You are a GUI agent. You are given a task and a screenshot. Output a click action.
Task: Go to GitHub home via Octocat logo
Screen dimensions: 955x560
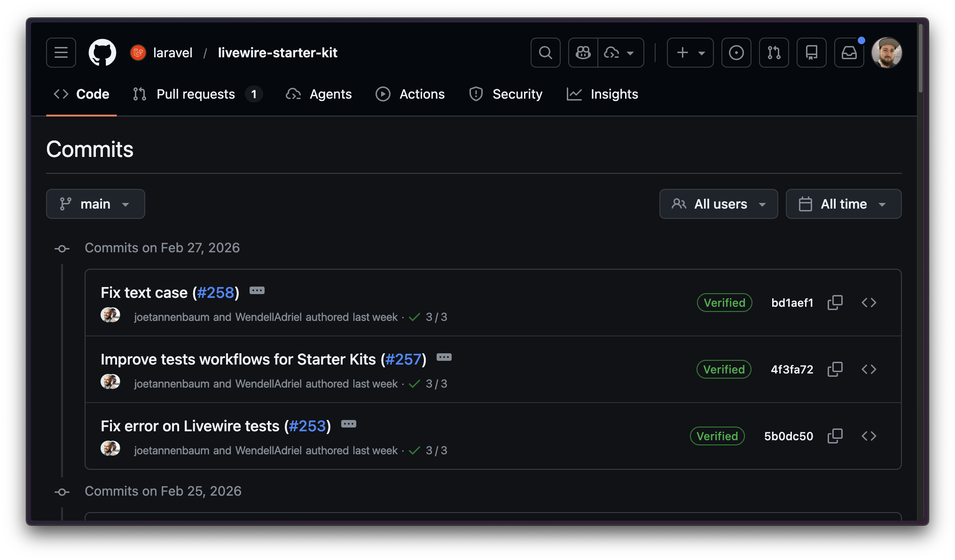coord(102,53)
